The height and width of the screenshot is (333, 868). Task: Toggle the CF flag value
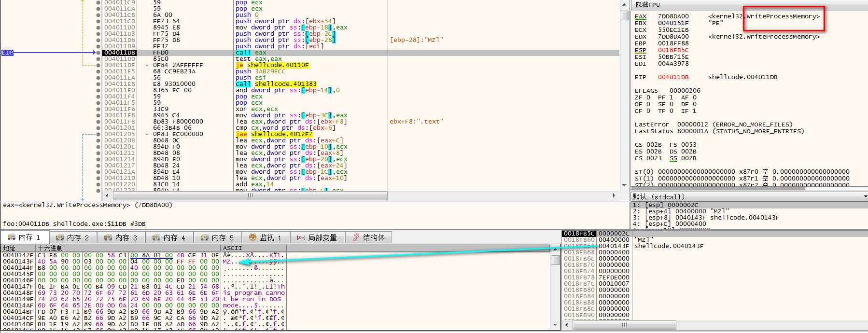pos(648,111)
